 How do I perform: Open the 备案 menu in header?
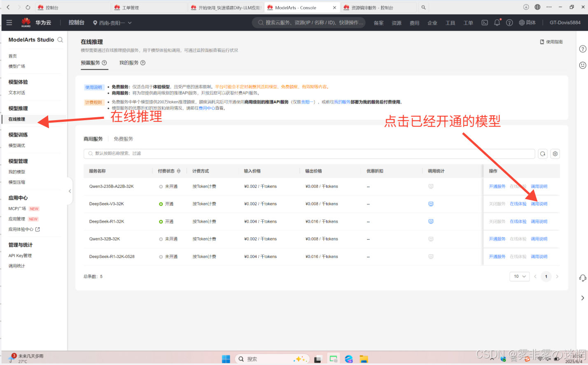[x=378, y=23]
